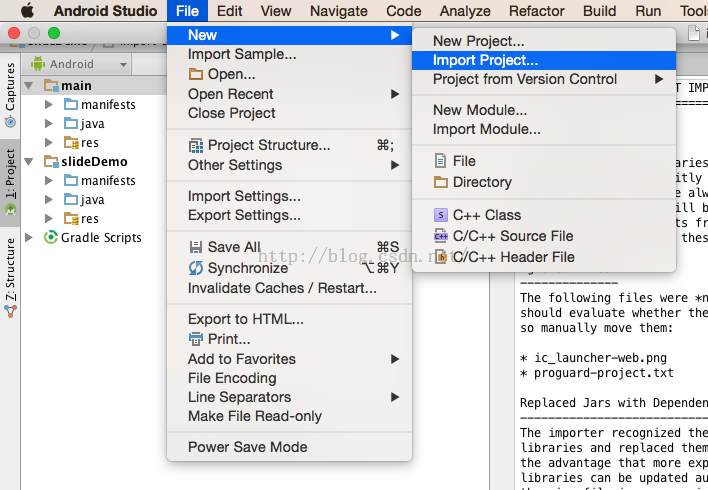
Task: Expand the Line Separators submenu
Action: point(289,397)
